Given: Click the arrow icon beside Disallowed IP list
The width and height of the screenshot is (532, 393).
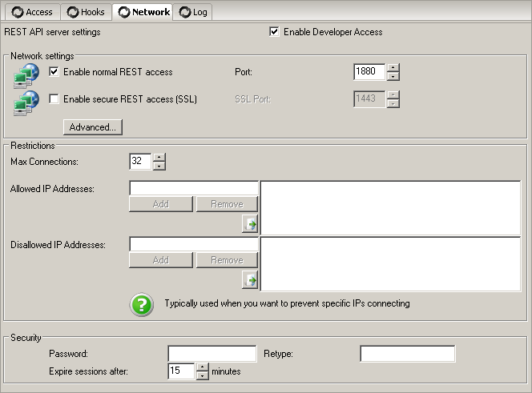Looking at the screenshot, I should tap(250, 280).
